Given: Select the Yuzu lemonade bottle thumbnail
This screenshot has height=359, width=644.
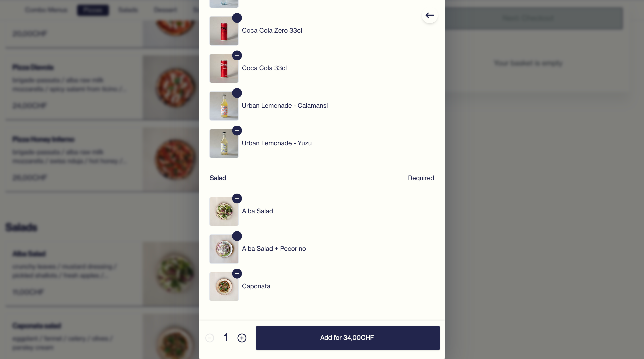Looking at the screenshot, I should [x=224, y=144].
